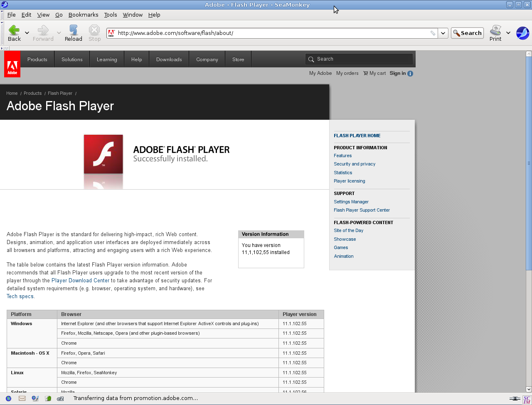
Task: Open the Tools menu
Action: pos(111,15)
